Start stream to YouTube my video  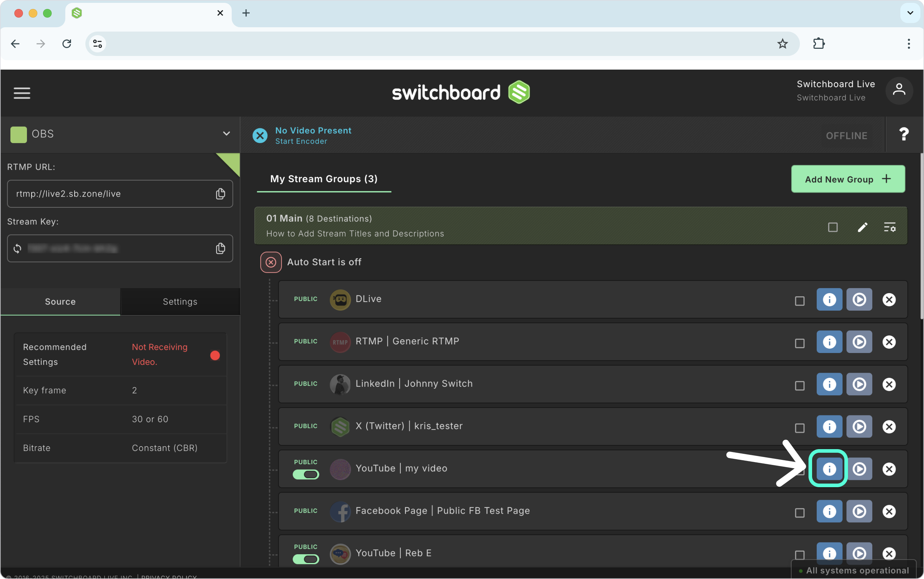tap(859, 469)
